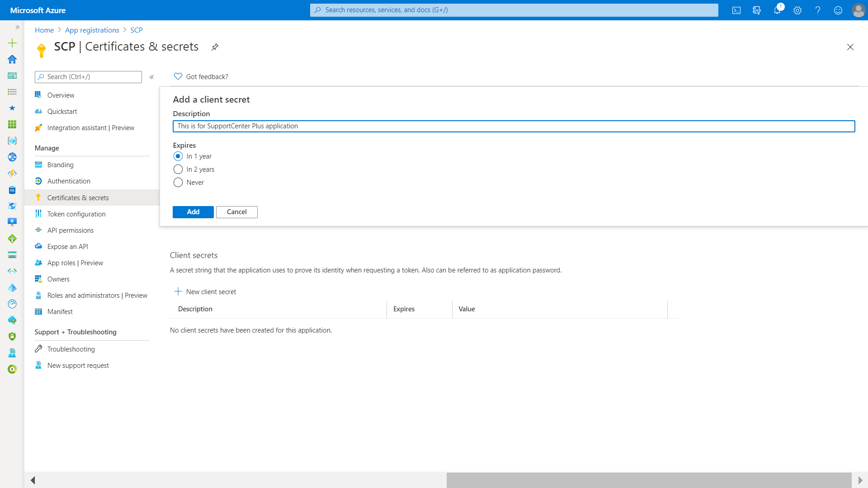Image resolution: width=868 pixels, height=488 pixels.
Task: Click the feedback smiley icon
Action: [x=838, y=10]
